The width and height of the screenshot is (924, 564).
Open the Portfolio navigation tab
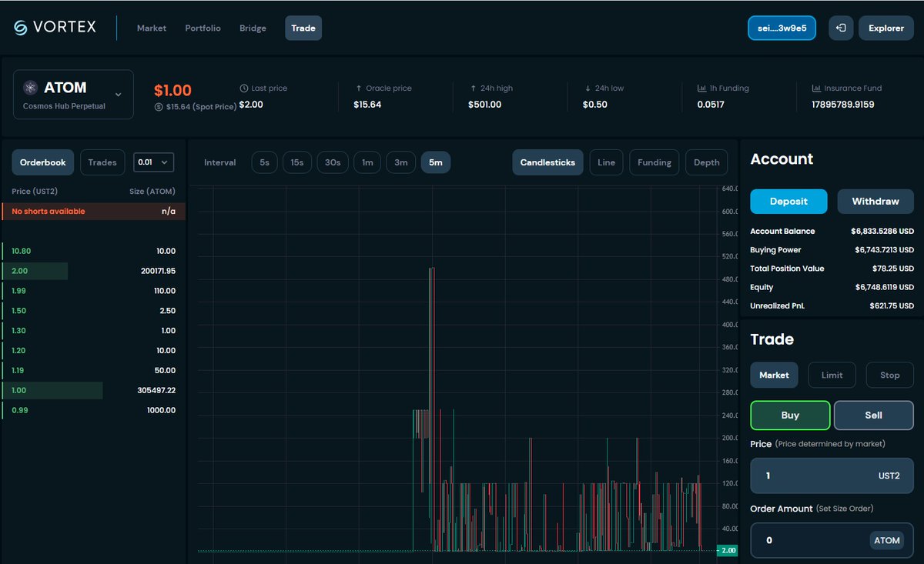tap(203, 28)
